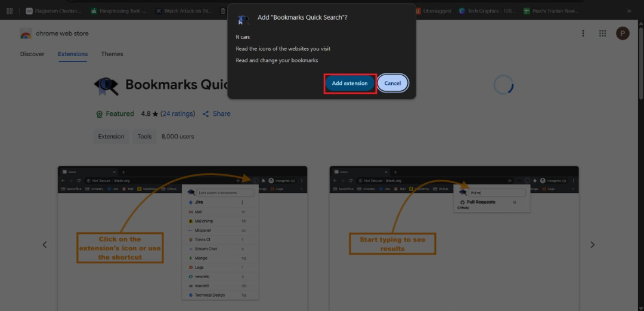Click the Bookmarks Quick Search extension icon
644x311 pixels.
pos(106,85)
